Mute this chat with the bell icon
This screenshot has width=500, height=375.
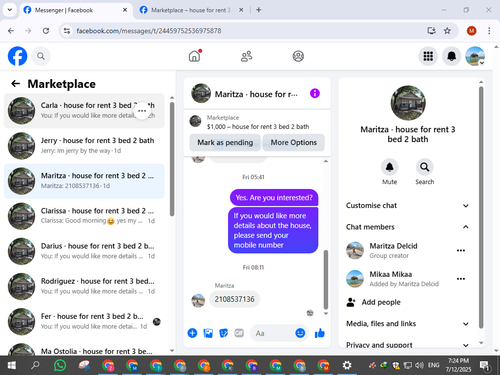coord(389,167)
